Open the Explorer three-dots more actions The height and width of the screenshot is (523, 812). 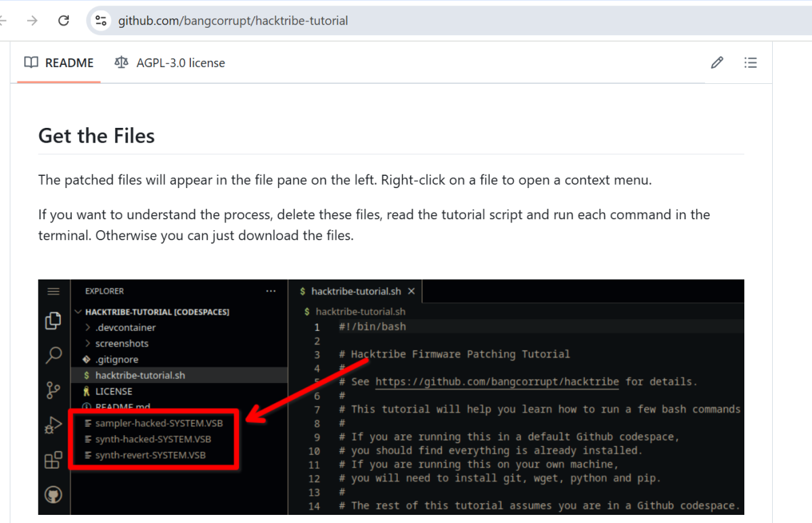(271, 292)
